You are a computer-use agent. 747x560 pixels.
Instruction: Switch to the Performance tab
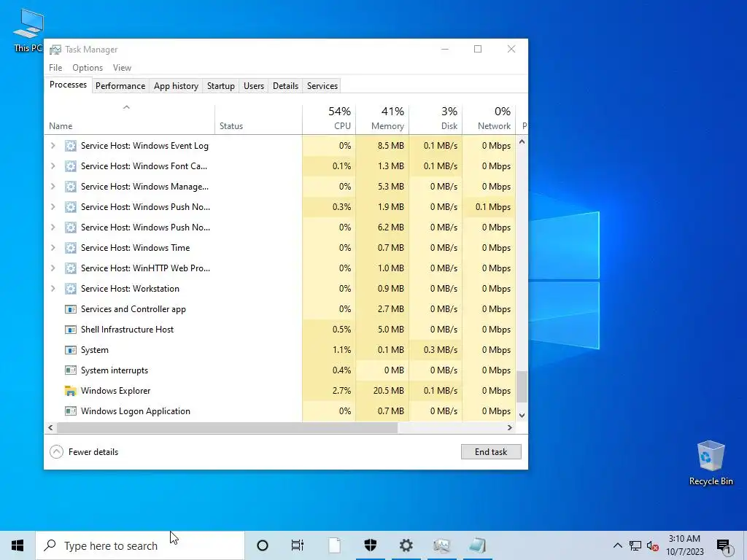pos(120,86)
